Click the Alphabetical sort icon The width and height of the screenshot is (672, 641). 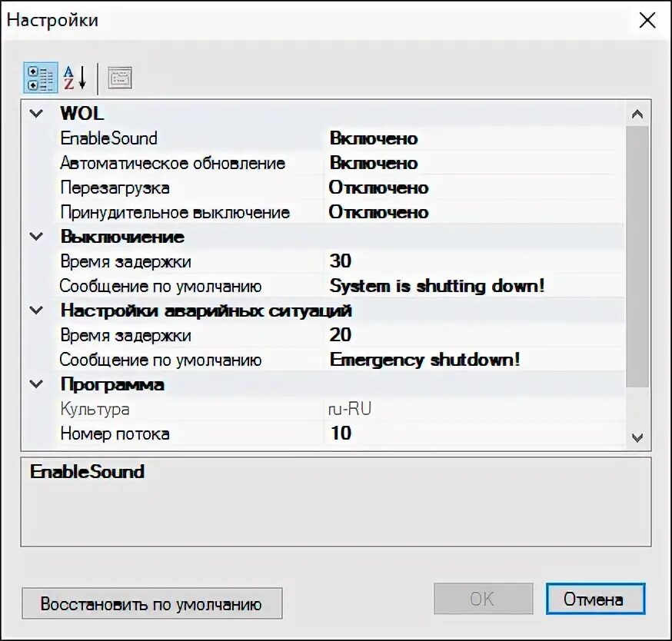73,77
